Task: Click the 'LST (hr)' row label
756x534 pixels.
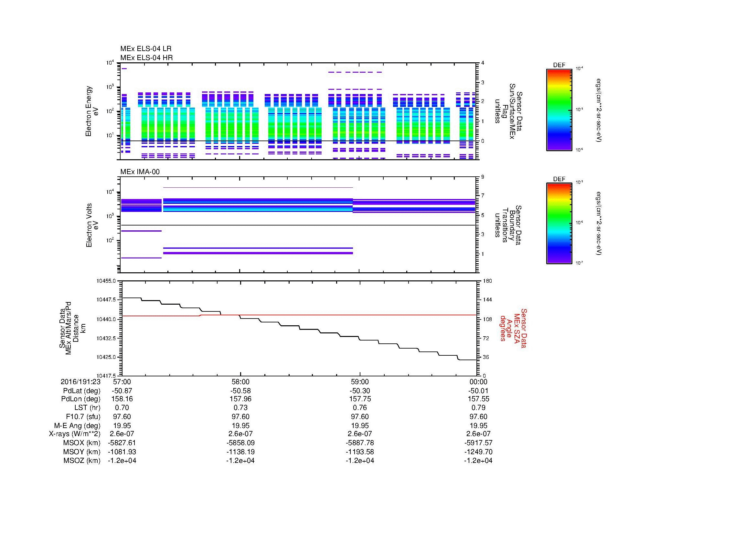Action: (x=87, y=408)
